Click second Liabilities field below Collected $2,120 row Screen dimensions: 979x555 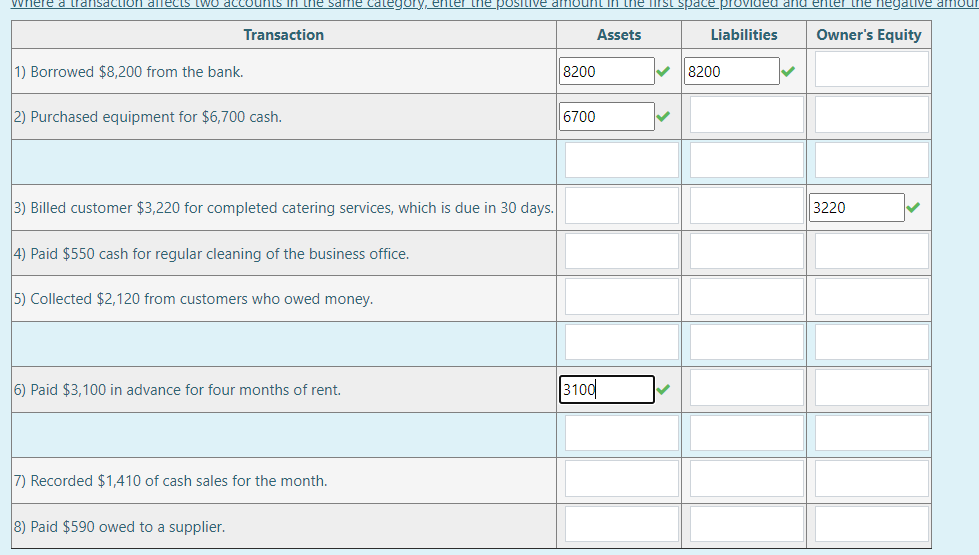pyautogui.click(x=746, y=342)
